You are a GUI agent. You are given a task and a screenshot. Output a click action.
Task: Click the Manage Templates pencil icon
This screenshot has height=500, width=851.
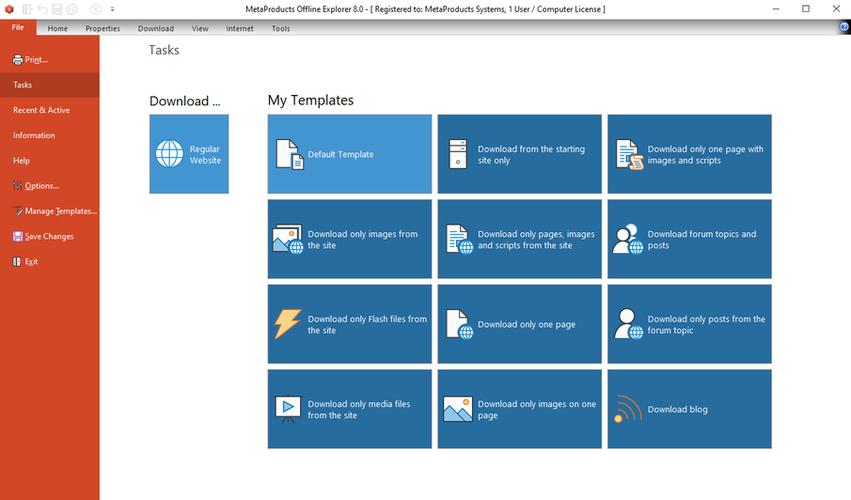pyautogui.click(x=17, y=211)
